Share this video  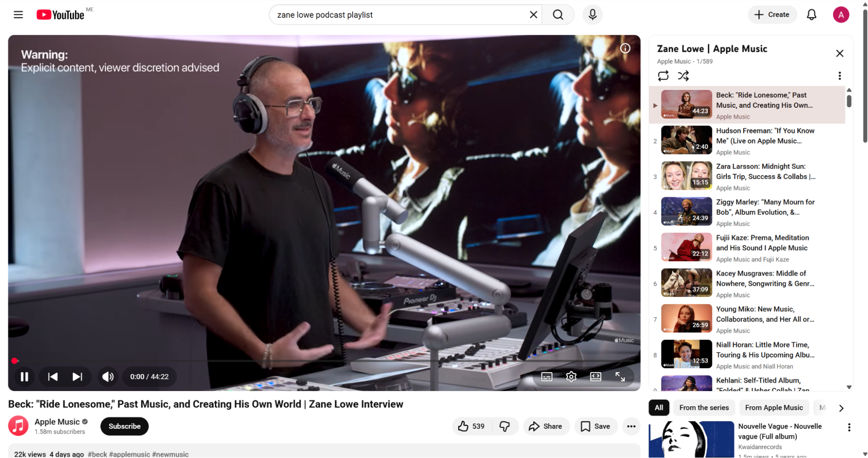545,426
